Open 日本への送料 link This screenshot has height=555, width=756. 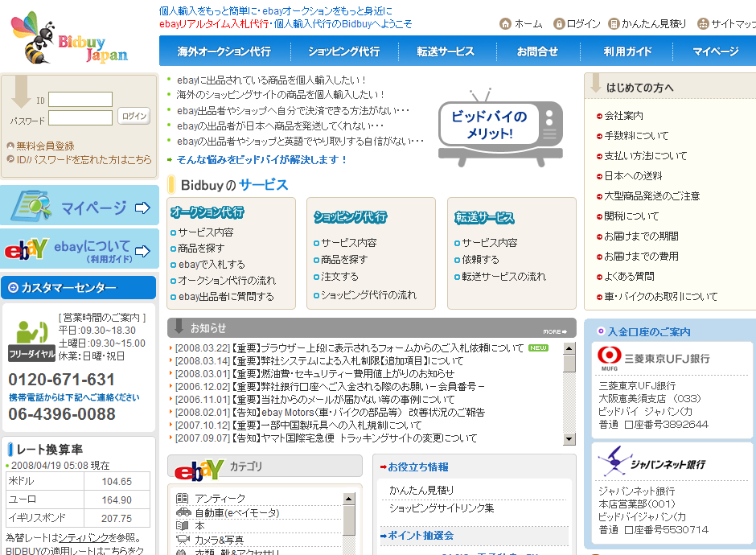(633, 176)
